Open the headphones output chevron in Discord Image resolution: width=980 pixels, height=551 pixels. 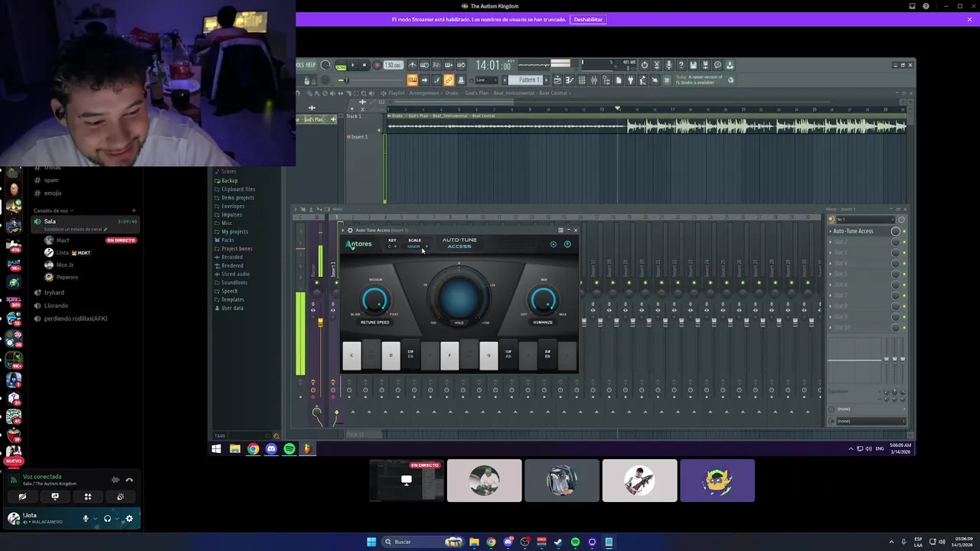pyautogui.click(x=117, y=519)
